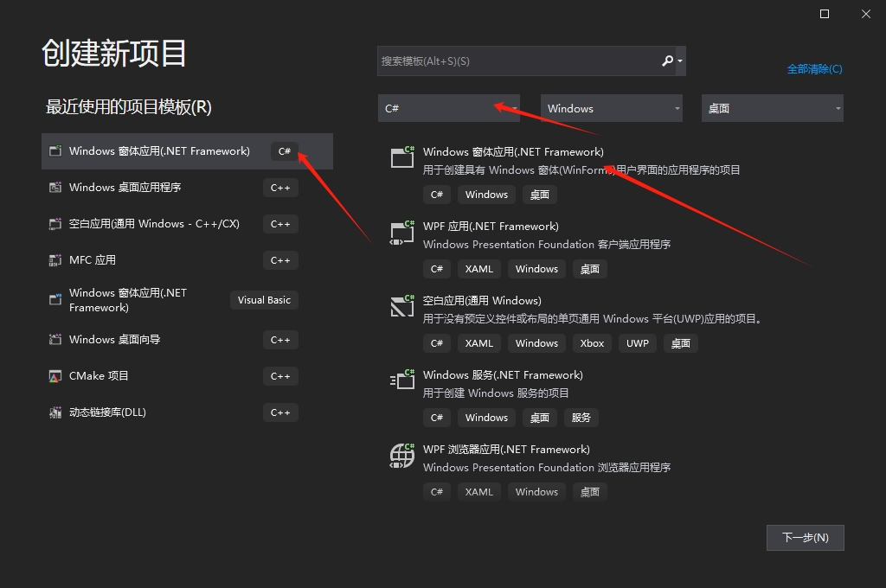Click XAML tag under 空白应用(通用 Windows)
Screen dimensions: 886x588
pyautogui.click(x=479, y=343)
